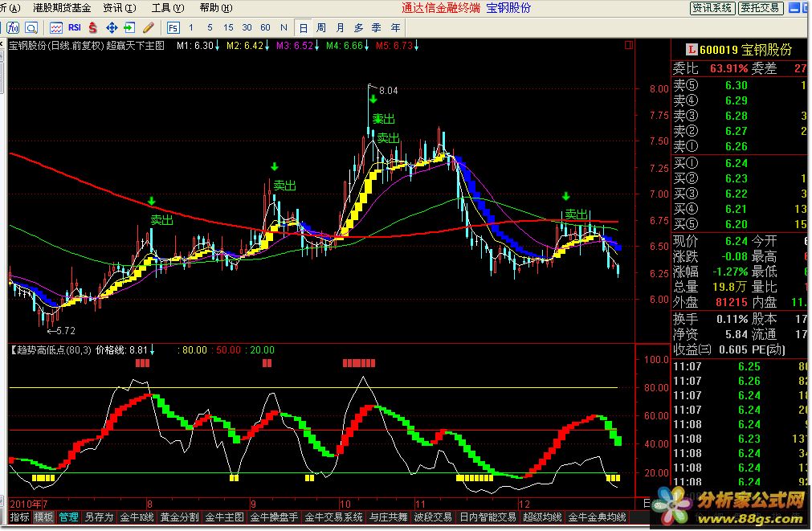Switch to the 金牛K线 template tab
Image resolution: width=812 pixels, height=531 pixels.
(x=137, y=517)
